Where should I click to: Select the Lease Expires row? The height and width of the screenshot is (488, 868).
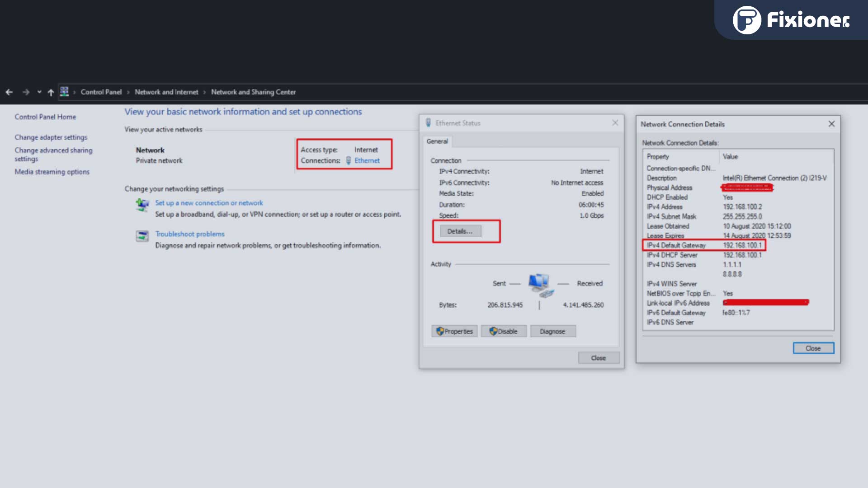tap(738, 236)
